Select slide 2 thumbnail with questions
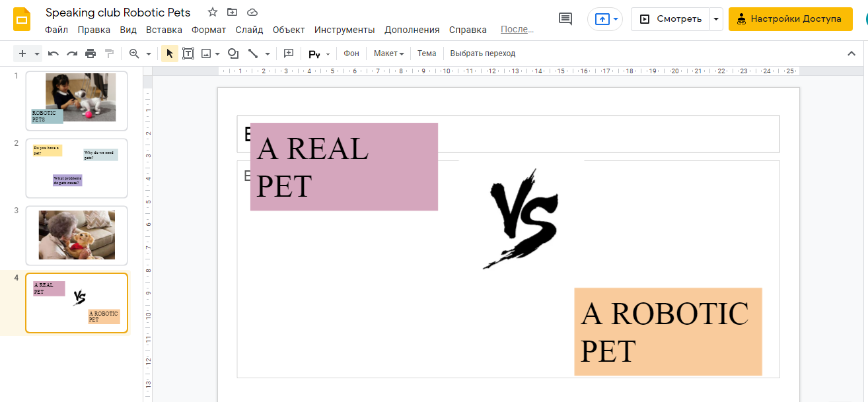 point(76,168)
